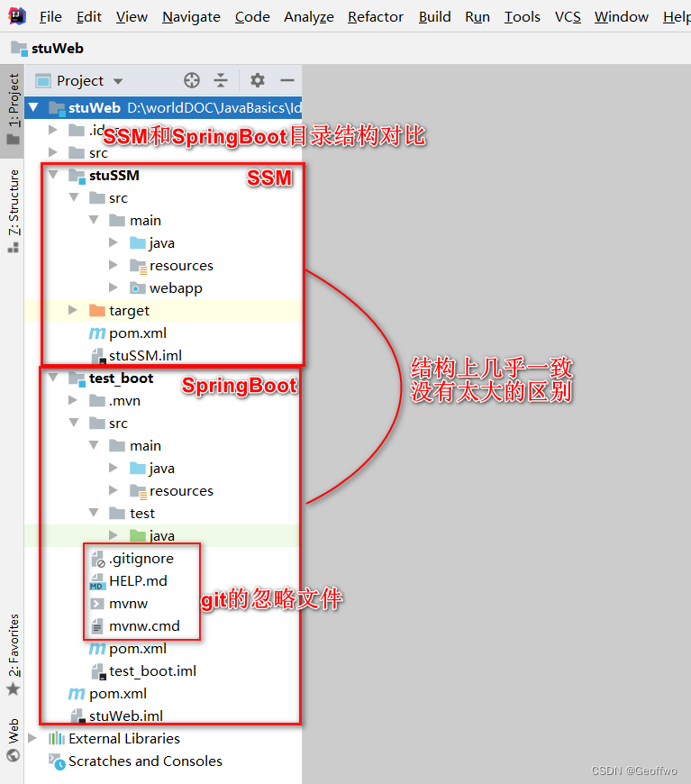Click the External Libraries icon
691x784 pixels.
click(57, 739)
